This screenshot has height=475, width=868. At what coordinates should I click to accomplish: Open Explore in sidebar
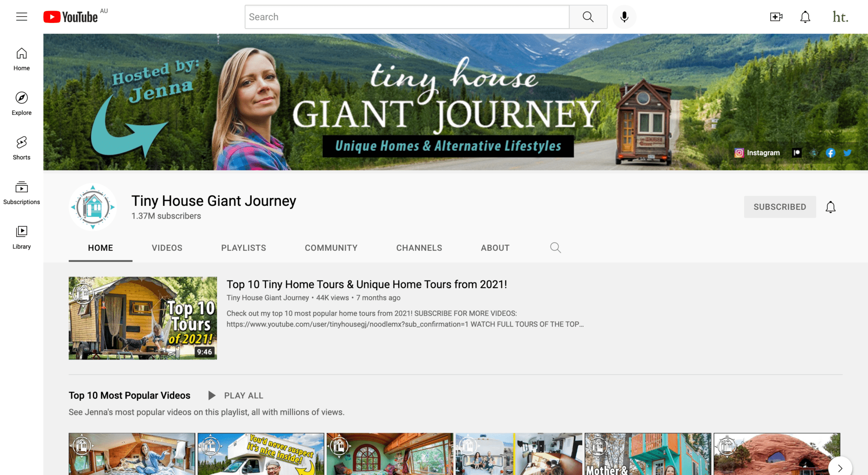tap(22, 104)
